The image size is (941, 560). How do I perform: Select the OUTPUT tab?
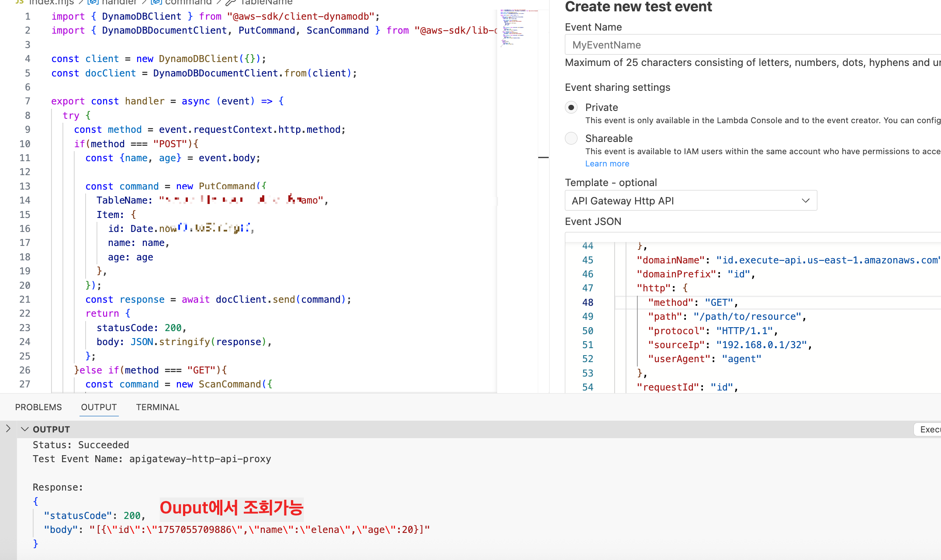99,407
